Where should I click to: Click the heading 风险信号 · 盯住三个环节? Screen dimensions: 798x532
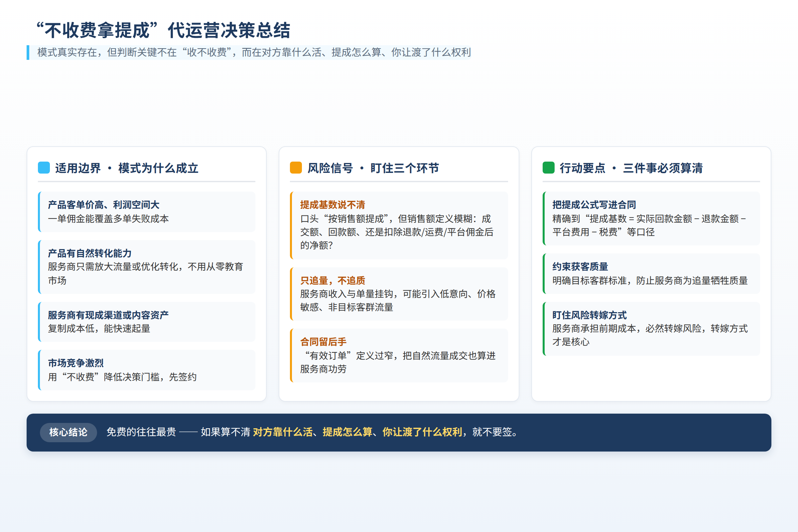point(373,168)
